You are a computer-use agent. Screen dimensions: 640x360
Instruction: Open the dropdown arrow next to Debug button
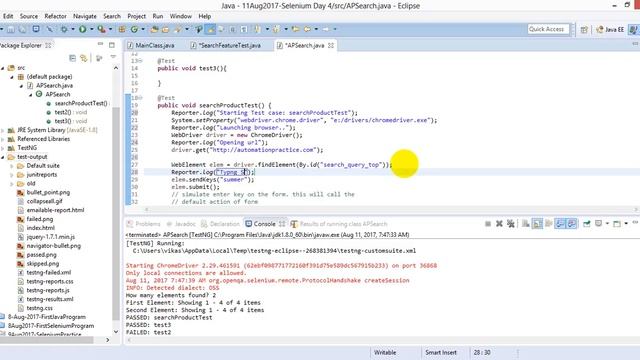click(73, 29)
